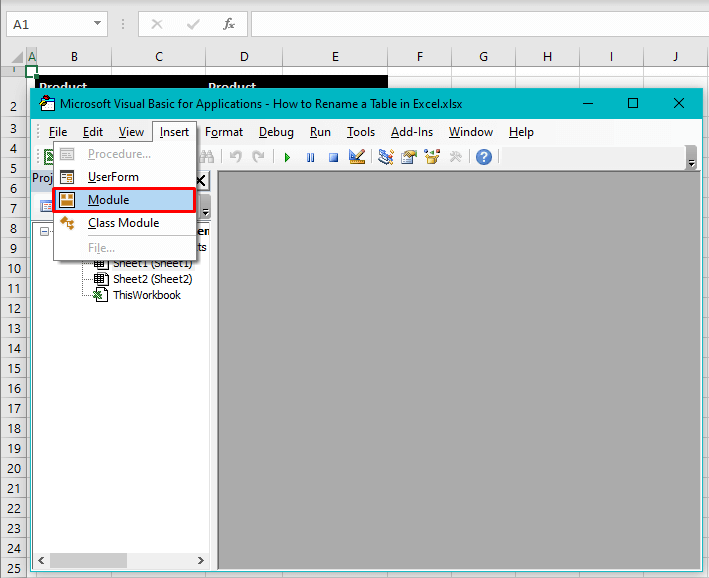Open the Name Box dropdown arrow
Image resolution: width=709 pixels, height=578 pixels.
(98, 23)
